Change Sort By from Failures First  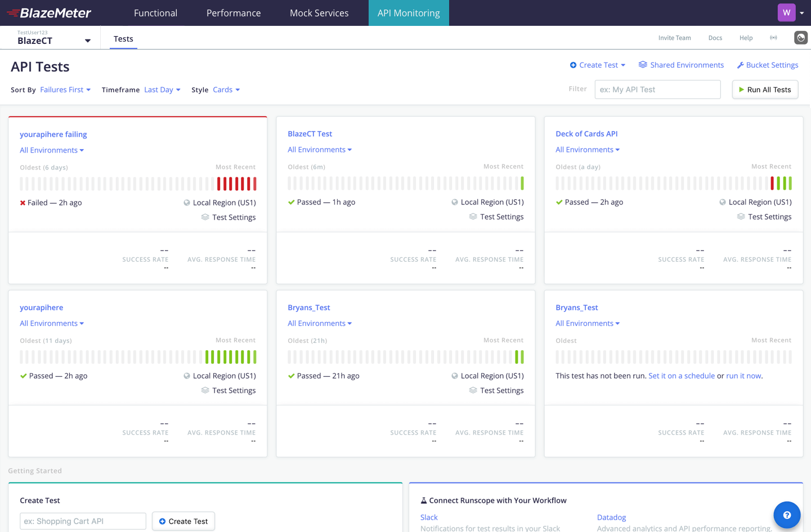(65, 90)
